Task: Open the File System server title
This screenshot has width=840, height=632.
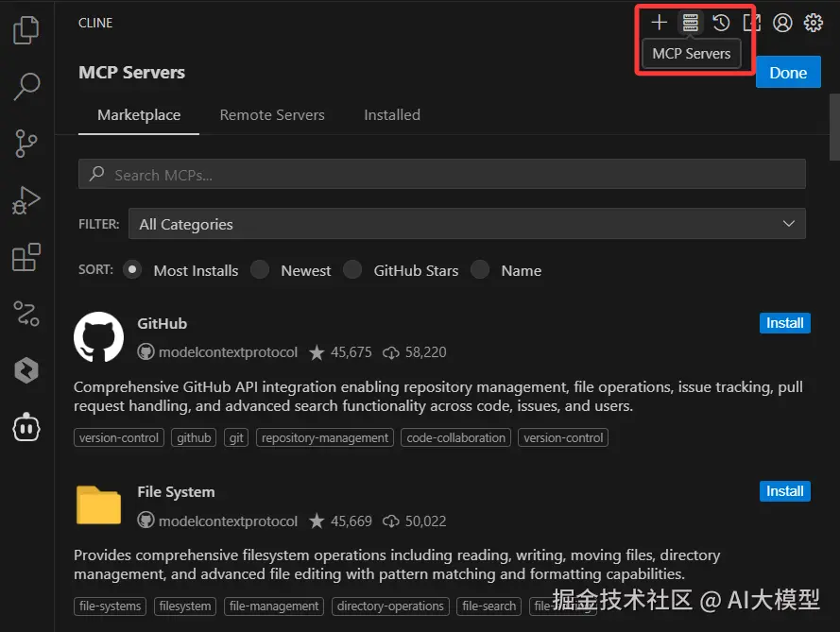Action: pyautogui.click(x=176, y=491)
